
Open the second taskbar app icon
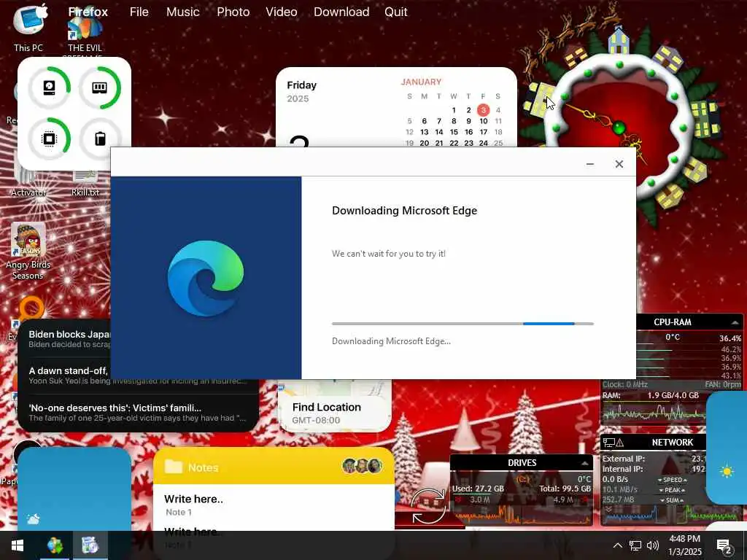[90, 545]
